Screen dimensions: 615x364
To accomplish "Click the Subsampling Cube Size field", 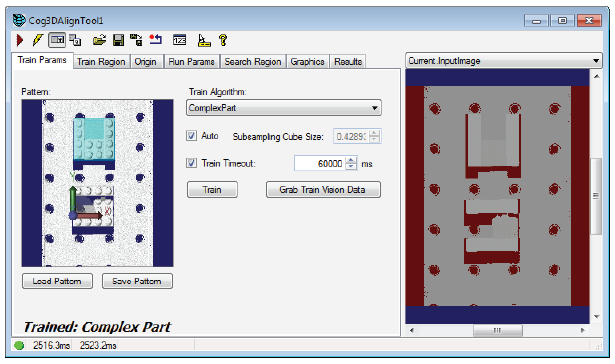I will tap(351, 136).
